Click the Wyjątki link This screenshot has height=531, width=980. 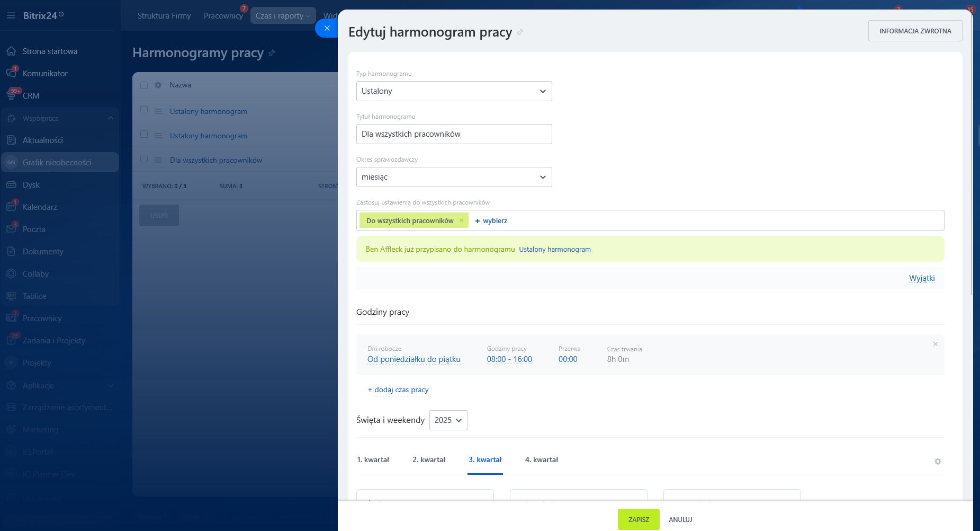pyautogui.click(x=921, y=278)
